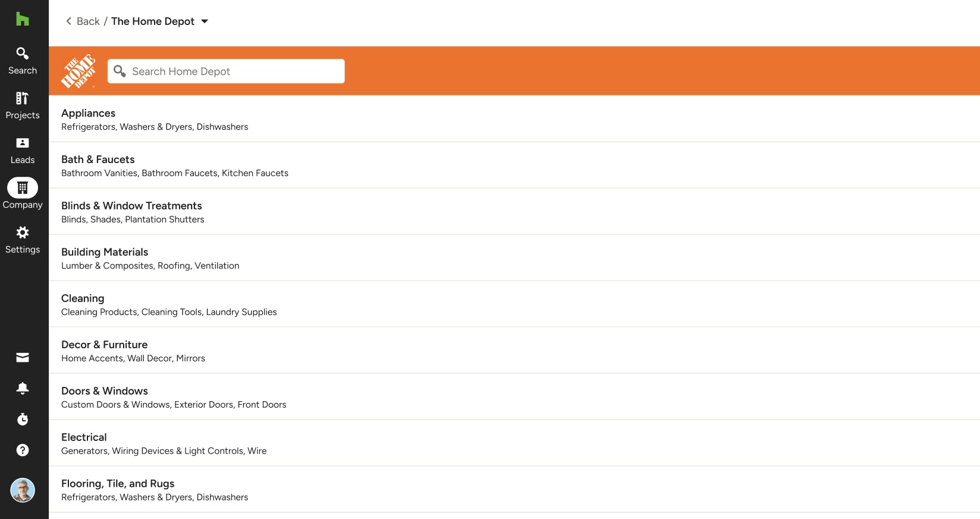The height and width of the screenshot is (519, 980).
Task: Open Blinds & Window Treatments category
Action: point(514,212)
